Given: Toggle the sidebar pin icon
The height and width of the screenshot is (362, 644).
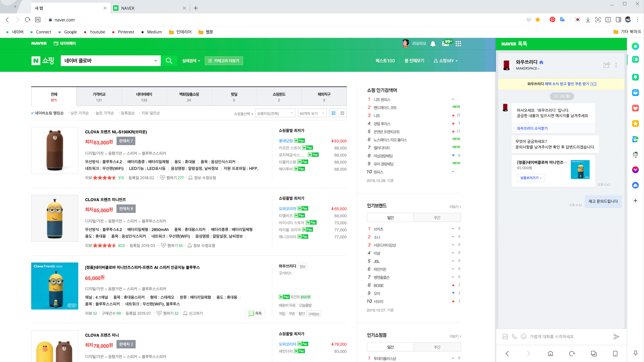Looking at the screenshot, I should pos(635,353).
